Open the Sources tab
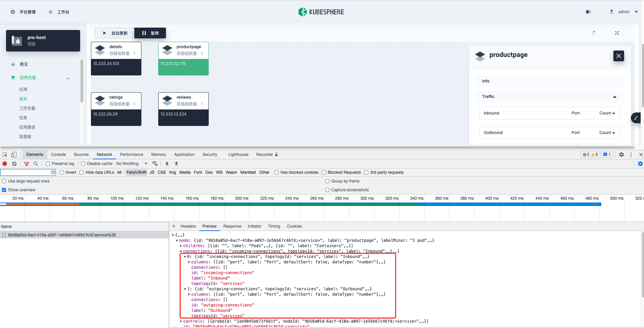644x328 pixels. click(x=81, y=155)
